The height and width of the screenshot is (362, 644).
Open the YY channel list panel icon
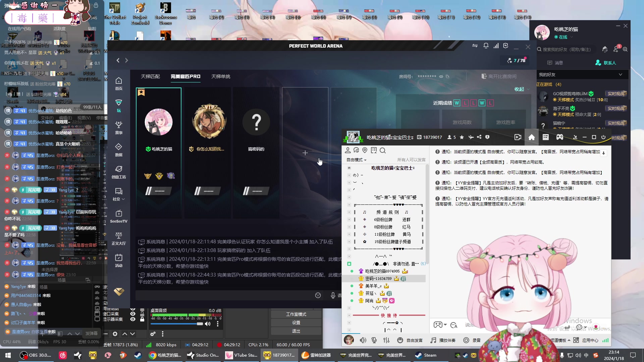[x=546, y=137]
